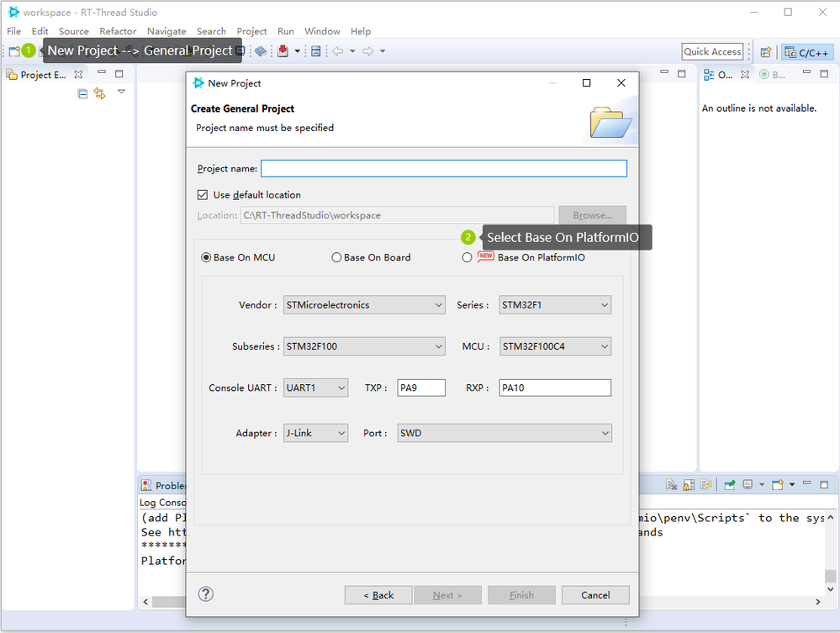
Task: Open the Project Explorer view menu arrow
Action: click(122, 92)
